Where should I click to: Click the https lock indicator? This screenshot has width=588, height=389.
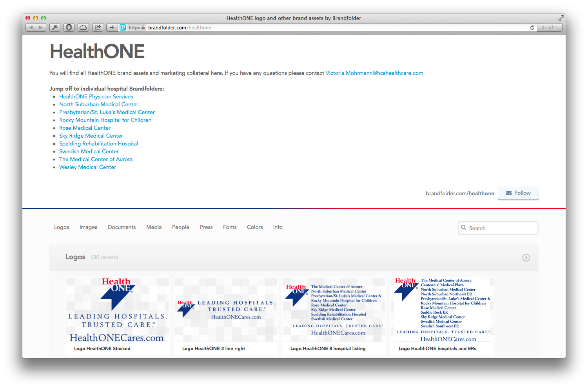point(137,27)
